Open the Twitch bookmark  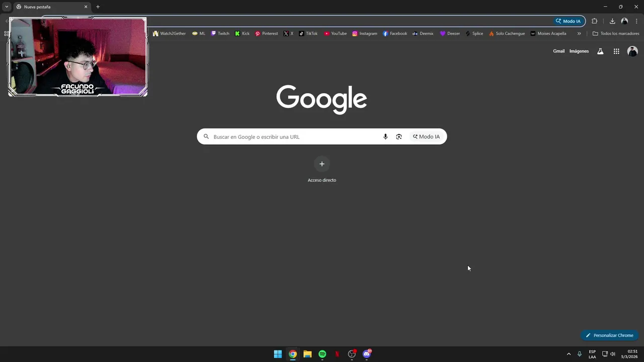click(x=220, y=34)
